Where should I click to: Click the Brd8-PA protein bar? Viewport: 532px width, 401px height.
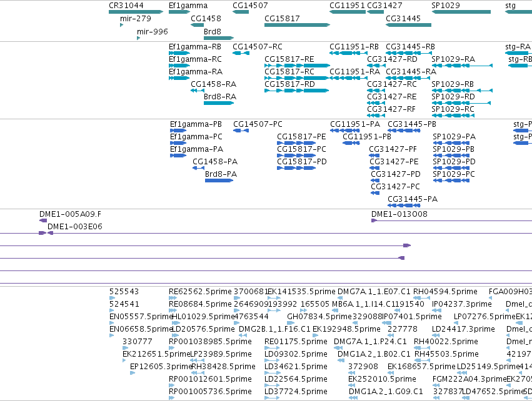[x=219, y=181]
